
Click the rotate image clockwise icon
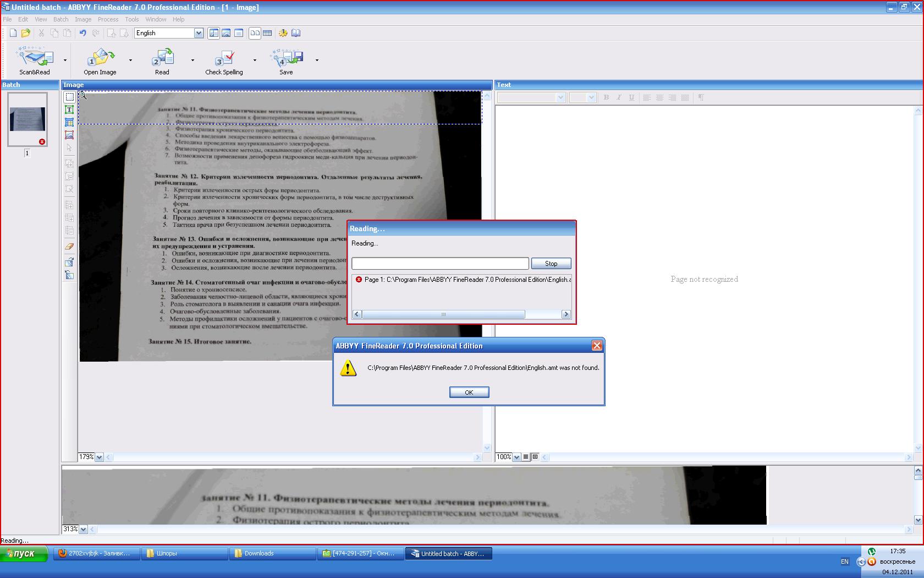pyautogui.click(x=69, y=262)
